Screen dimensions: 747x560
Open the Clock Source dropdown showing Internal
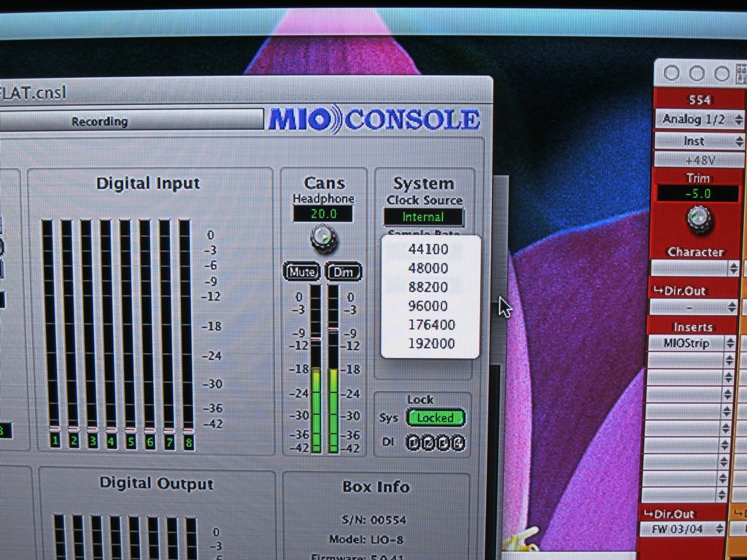click(423, 217)
